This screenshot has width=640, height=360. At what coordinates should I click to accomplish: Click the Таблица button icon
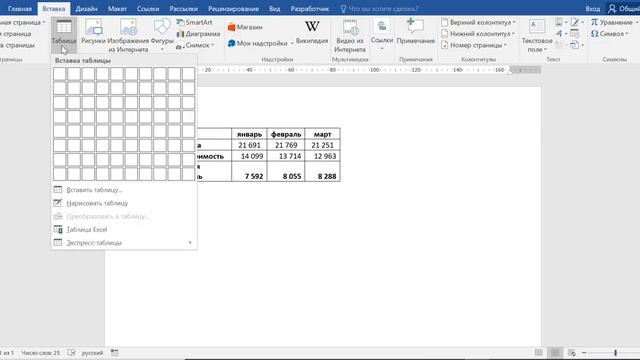click(64, 27)
